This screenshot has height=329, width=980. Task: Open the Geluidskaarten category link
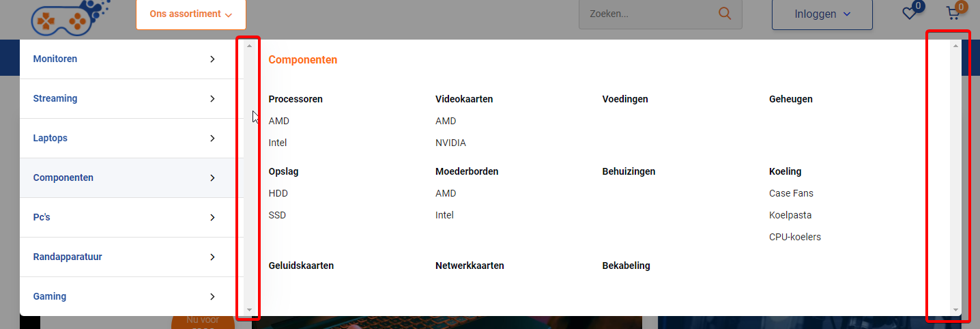301,266
